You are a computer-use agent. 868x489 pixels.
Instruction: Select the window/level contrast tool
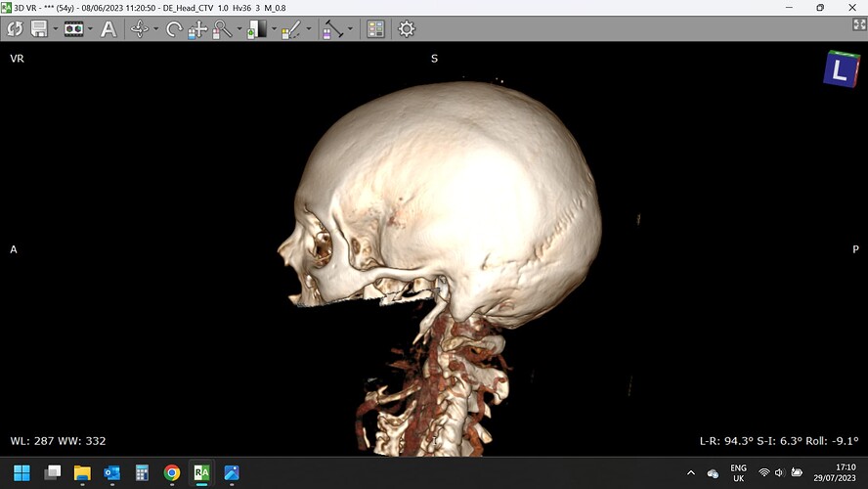(x=257, y=29)
